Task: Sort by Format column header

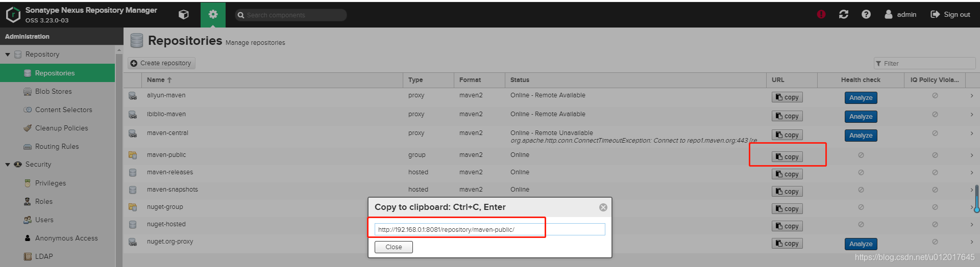Action: click(480, 80)
